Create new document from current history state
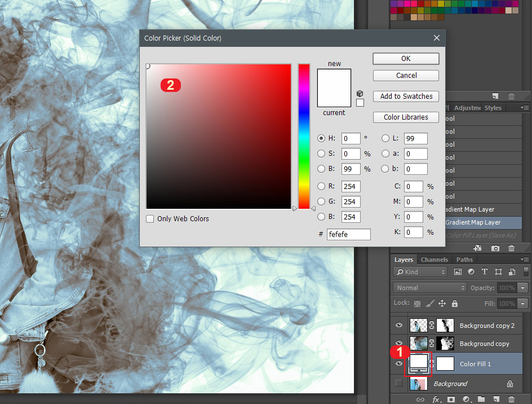 pyautogui.click(x=477, y=248)
